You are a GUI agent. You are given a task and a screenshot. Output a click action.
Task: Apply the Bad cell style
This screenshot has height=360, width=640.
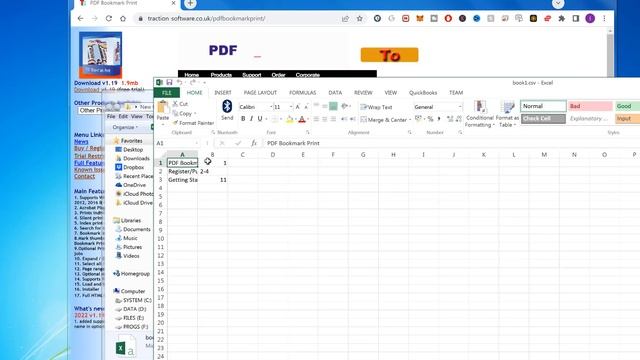590,106
